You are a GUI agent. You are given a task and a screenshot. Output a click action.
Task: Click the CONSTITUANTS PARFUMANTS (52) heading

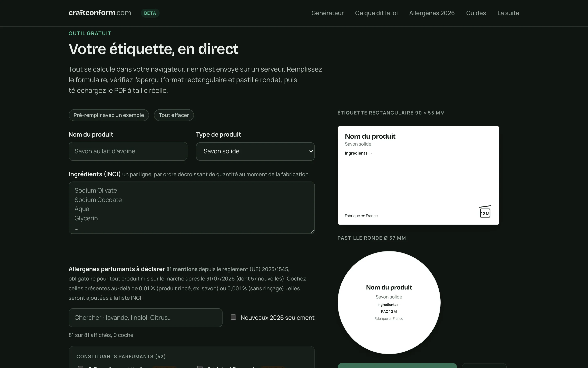(x=121, y=357)
